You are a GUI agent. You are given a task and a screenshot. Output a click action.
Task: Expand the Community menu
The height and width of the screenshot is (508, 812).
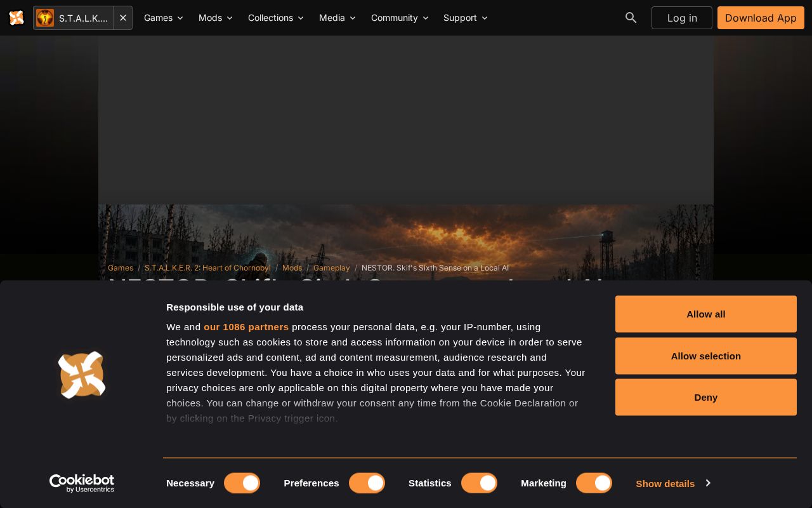tap(400, 18)
